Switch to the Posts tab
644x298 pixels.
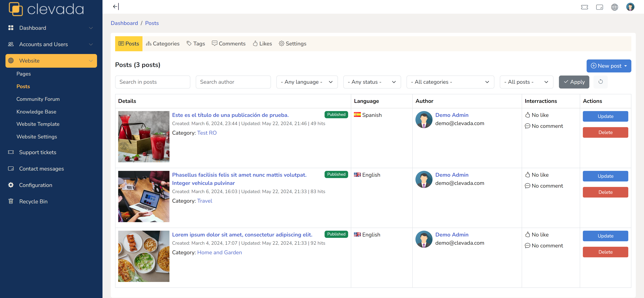pos(129,44)
